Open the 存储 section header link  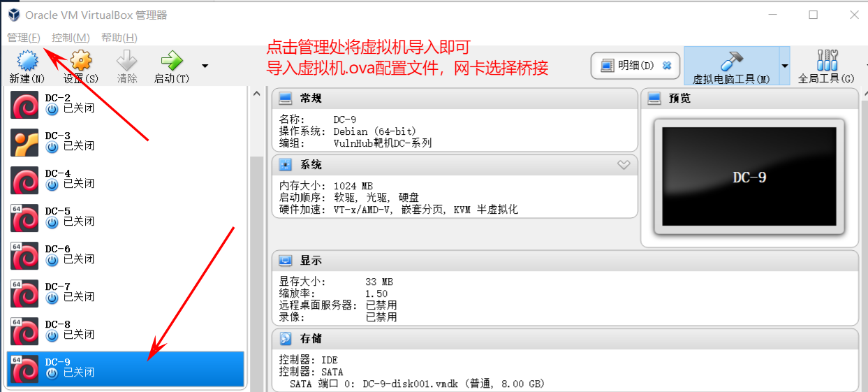point(311,339)
